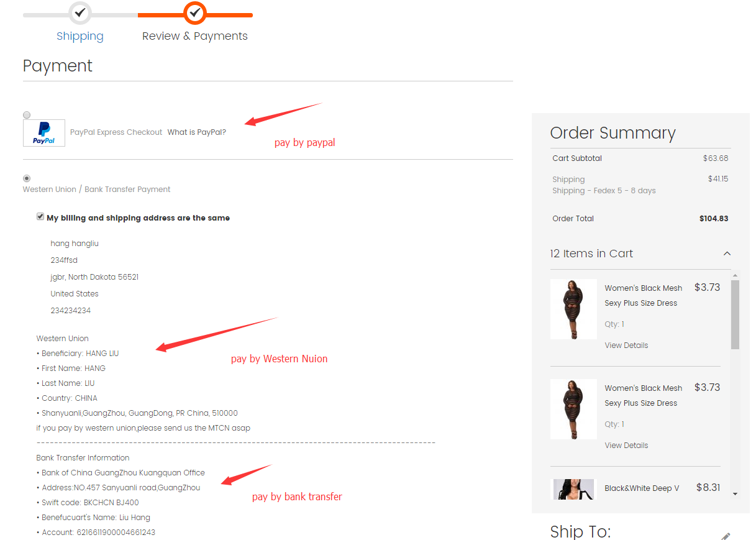Image resolution: width=756 pixels, height=540 pixels.
Task: Select the PayPal Express Checkout radio button
Action: 27,115
